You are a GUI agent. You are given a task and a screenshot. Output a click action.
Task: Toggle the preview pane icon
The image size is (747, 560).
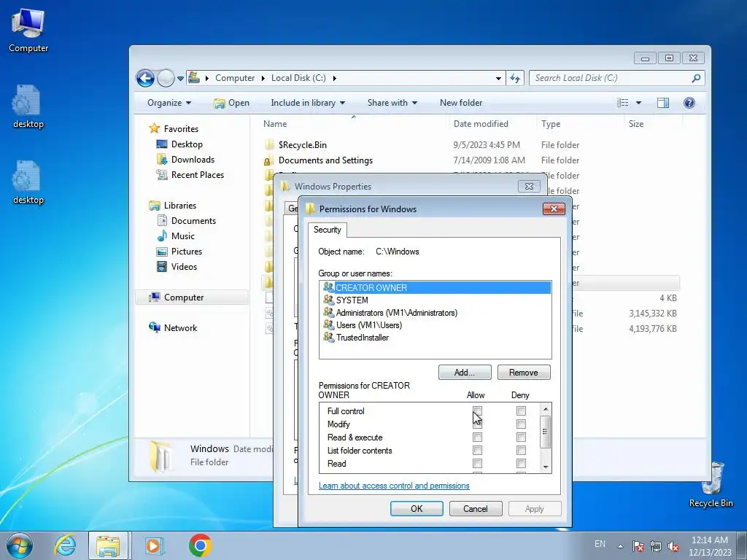[x=662, y=103]
